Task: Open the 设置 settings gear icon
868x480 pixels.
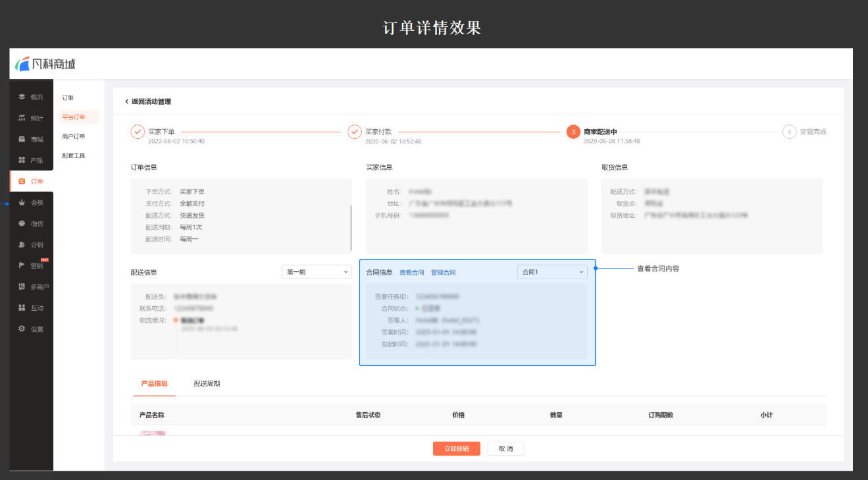Action: (22, 329)
